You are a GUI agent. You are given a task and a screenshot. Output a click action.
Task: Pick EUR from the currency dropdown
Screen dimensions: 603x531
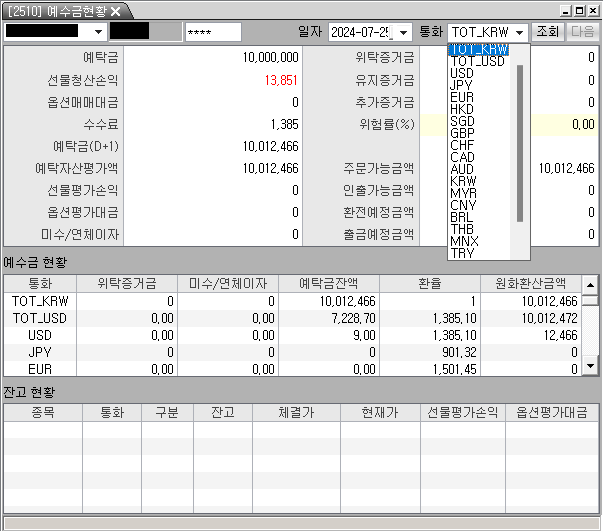click(462, 97)
